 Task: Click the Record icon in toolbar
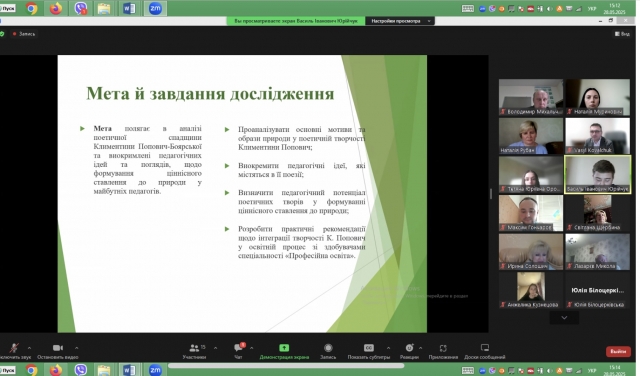(x=328, y=348)
